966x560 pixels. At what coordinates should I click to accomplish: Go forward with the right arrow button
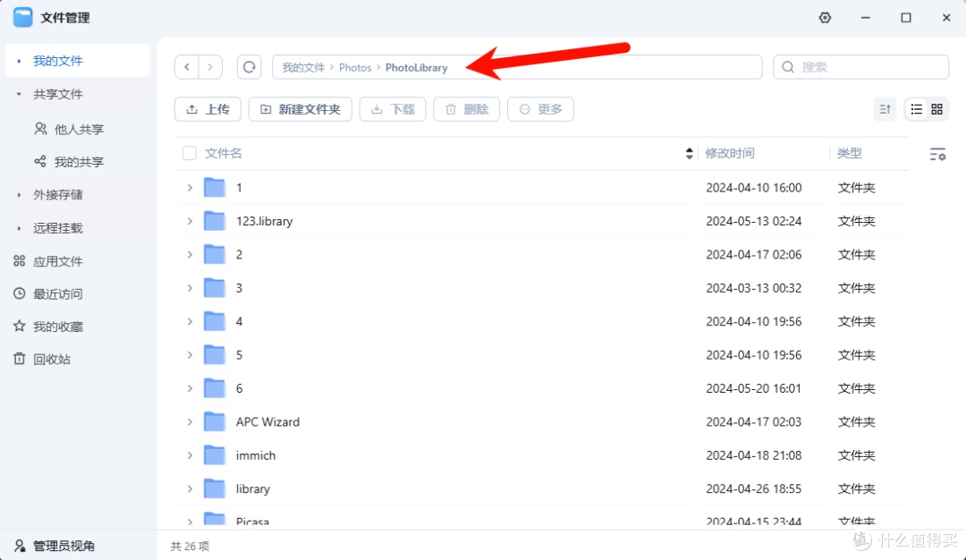(x=210, y=67)
